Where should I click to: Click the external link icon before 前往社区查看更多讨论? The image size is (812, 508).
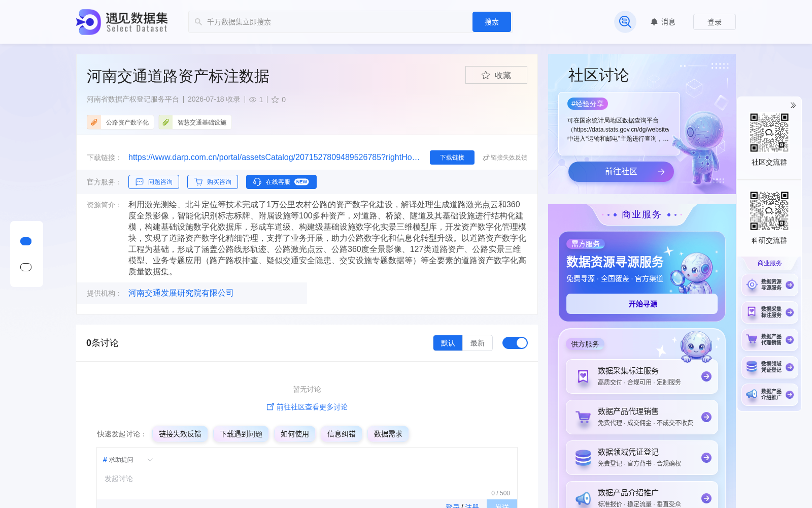pyautogui.click(x=270, y=407)
